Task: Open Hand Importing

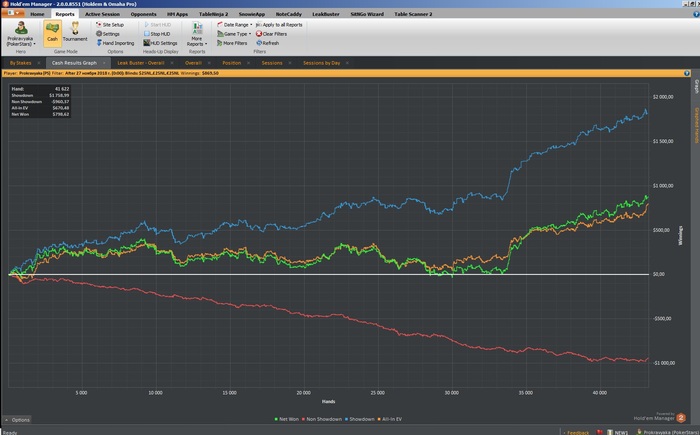Action: [x=115, y=43]
